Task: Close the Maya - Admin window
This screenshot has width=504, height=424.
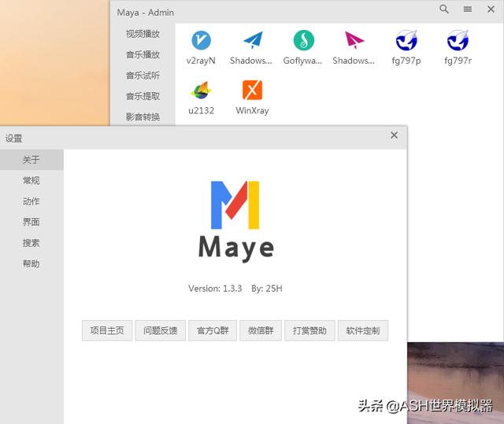Action: 491,9
